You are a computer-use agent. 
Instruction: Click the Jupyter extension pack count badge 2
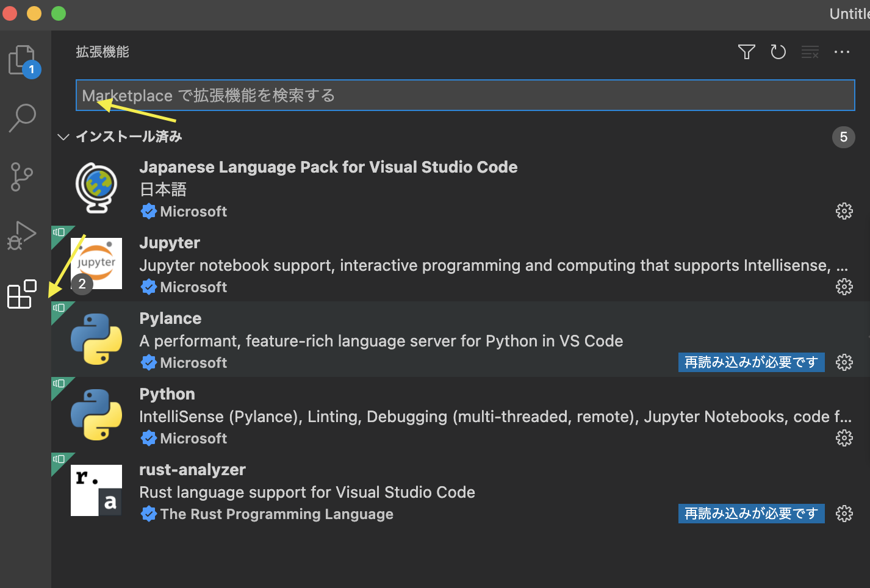coord(82,284)
